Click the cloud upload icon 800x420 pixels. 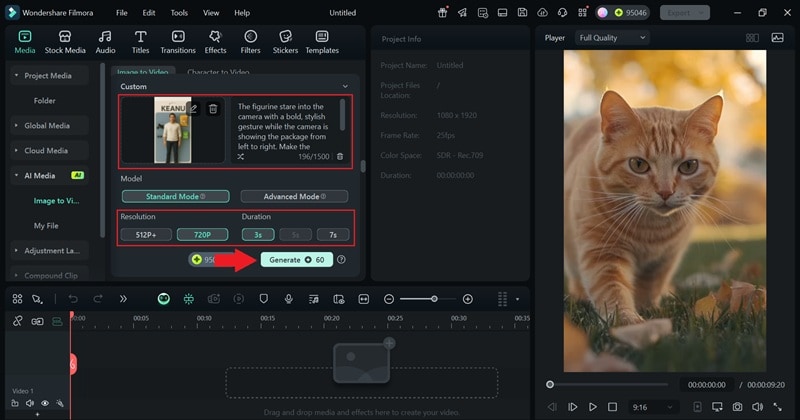pyautogui.click(x=542, y=13)
